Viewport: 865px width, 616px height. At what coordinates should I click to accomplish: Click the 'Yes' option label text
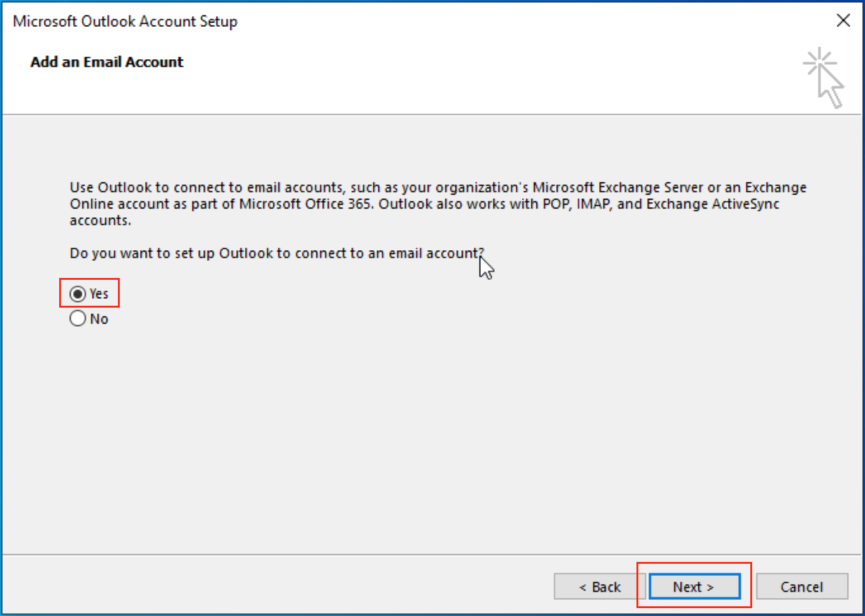point(99,294)
